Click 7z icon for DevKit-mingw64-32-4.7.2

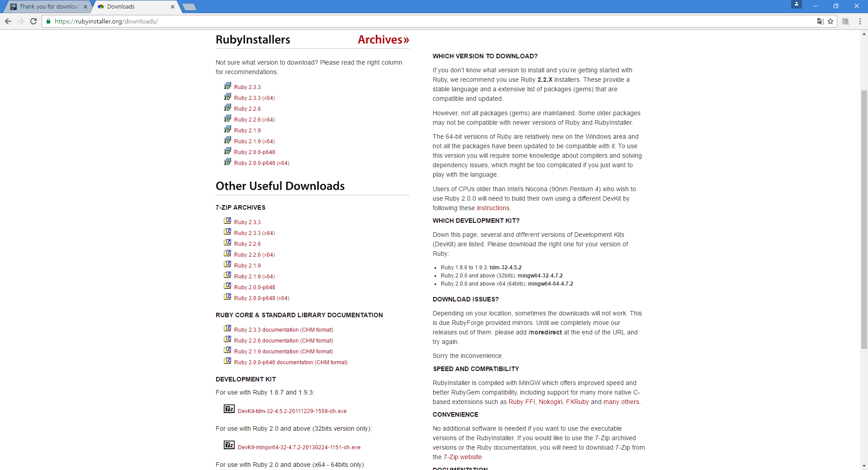coord(229,445)
